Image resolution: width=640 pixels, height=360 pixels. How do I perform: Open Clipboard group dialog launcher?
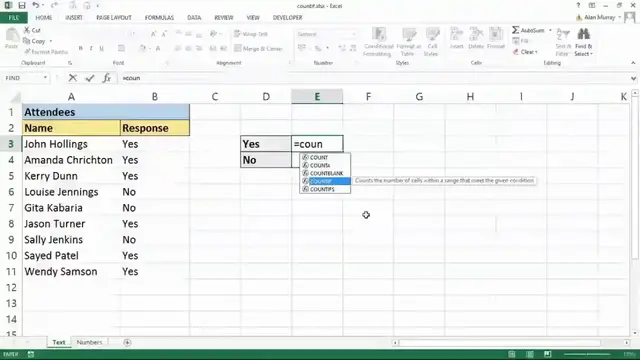tap(70, 63)
